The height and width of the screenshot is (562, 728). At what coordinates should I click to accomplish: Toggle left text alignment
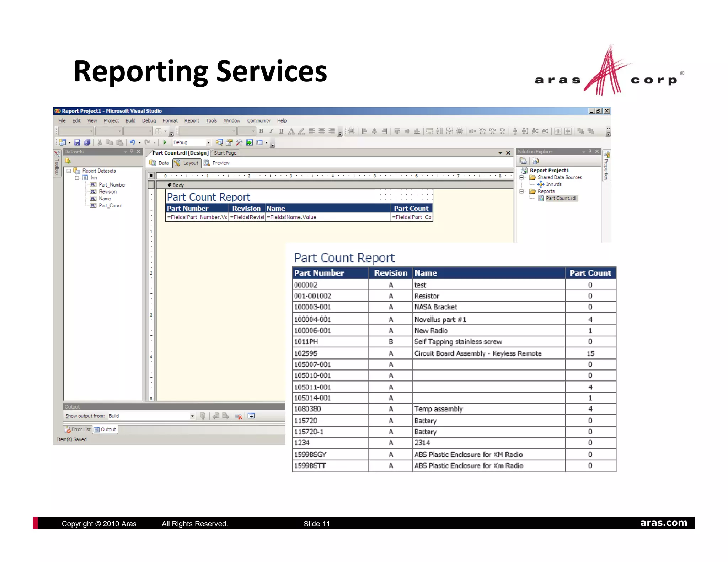tap(312, 131)
